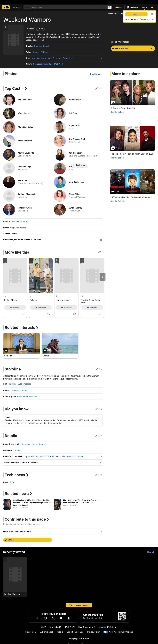Click the plus icon on the poster placeholder
This screenshot has width=158, height=644.
point(6,27)
